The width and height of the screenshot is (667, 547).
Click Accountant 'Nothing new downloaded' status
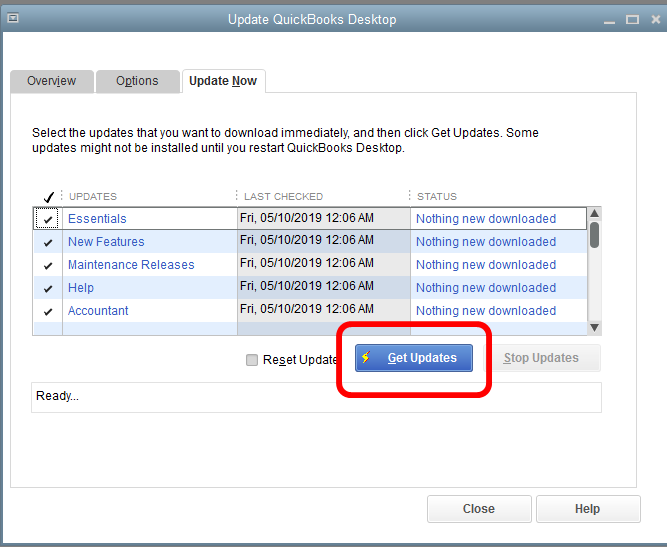coord(486,311)
